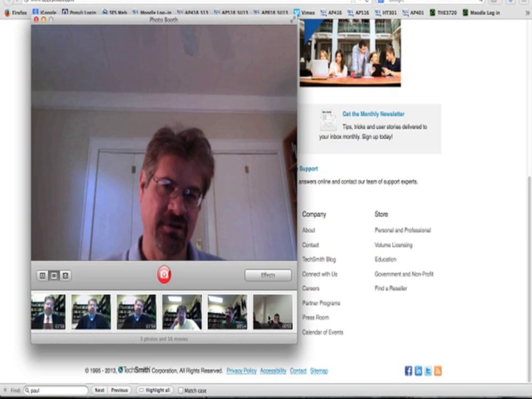
Task: Select the first movie thumbnail with red tie
Action: click(48, 312)
